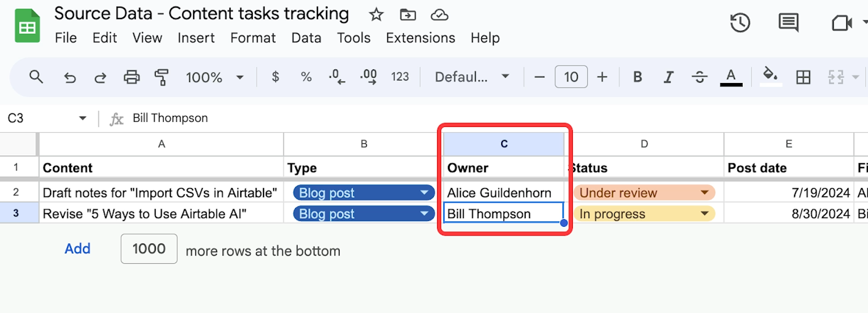
Task: Toggle bold formatting
Action: tap(637, 77)
